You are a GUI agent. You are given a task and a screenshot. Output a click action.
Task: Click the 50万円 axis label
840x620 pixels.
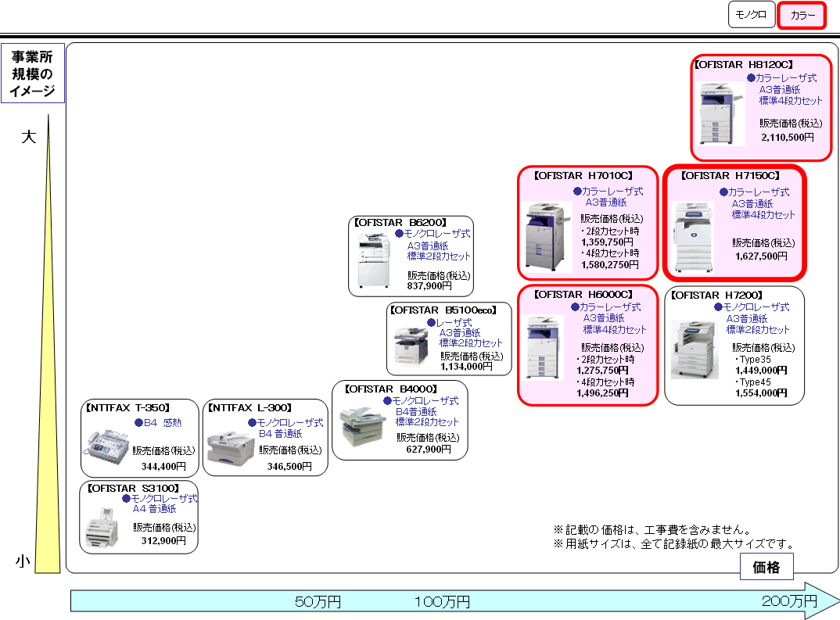(318, 602)
